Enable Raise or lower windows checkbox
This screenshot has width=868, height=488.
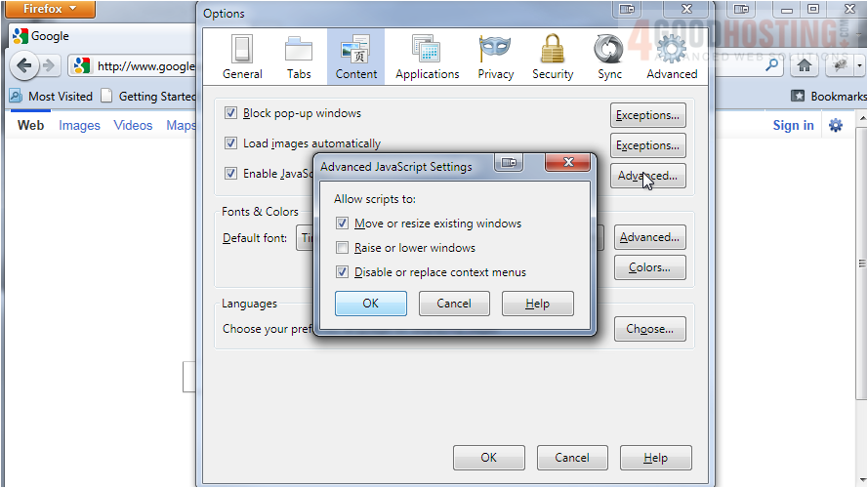click(342, 248)
